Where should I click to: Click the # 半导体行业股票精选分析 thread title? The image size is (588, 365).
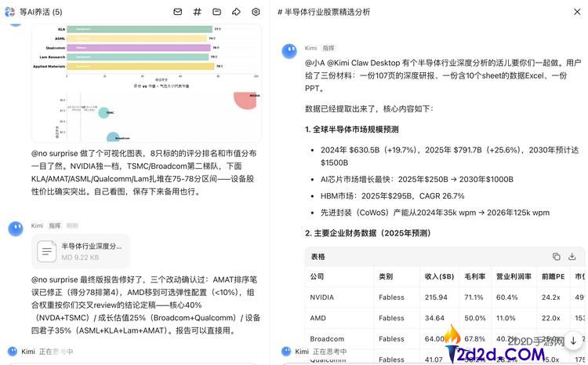(324, 12)
